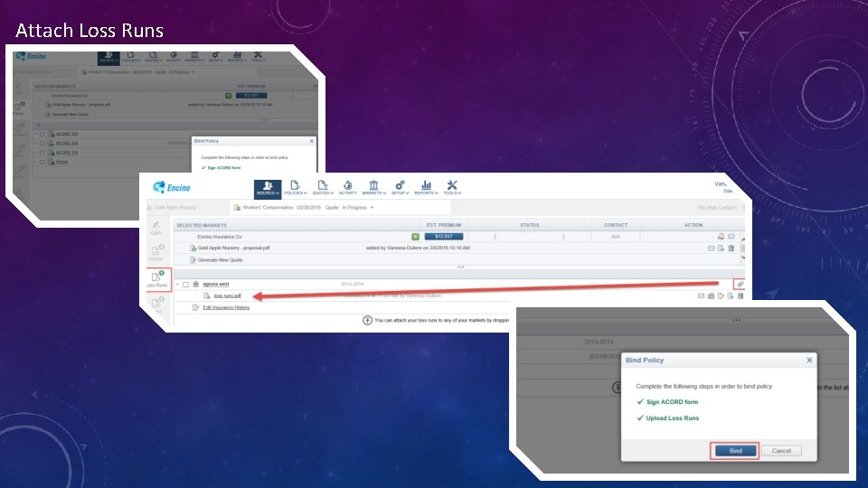The width and height of the screenshot is (868, 488).
Task: Click the green badge beside Encino Insurance Co premium
Action: click(415, 236)
